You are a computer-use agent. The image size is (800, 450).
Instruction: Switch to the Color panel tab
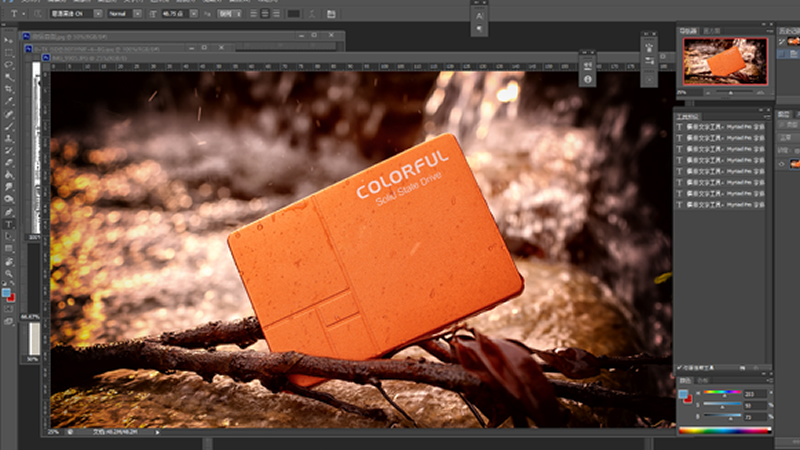click(x=685, y=381)
